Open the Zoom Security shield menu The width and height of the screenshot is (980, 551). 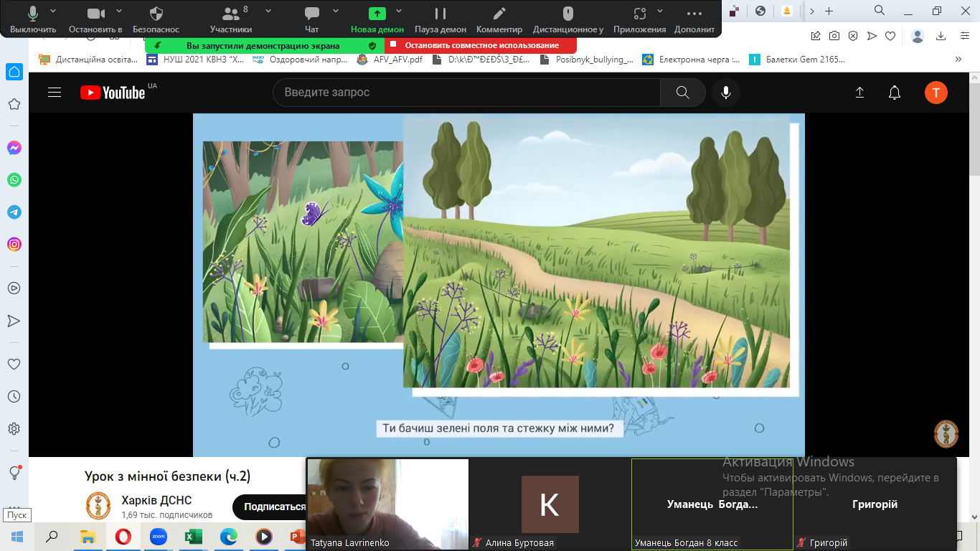pyautogui.click(x=156, y=19)
